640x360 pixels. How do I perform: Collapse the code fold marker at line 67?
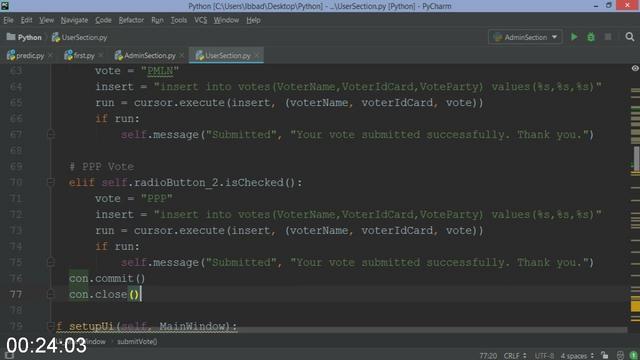pos(51,134)
